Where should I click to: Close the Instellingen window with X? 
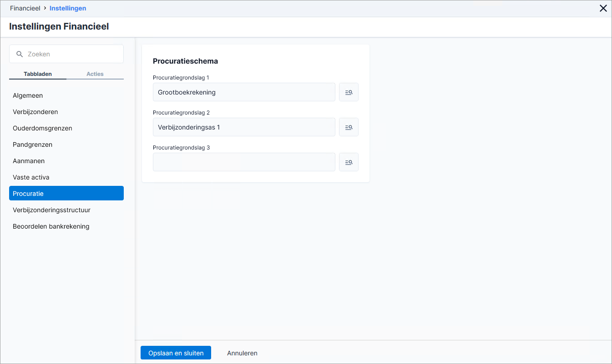click(603, 8)
